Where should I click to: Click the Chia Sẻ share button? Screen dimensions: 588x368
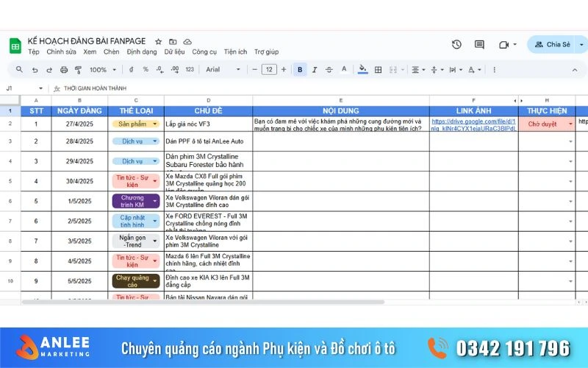[x=552, y=44]
